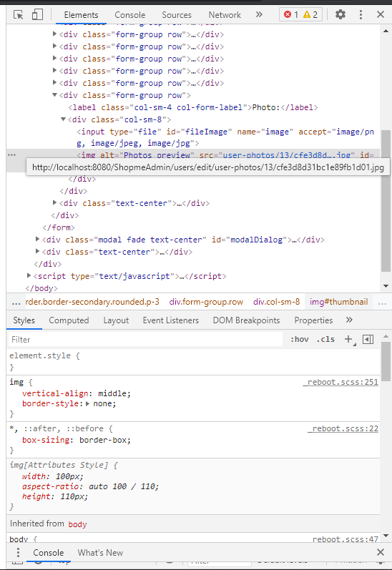Click the Elements panel scroll-up arrow
Image resolution: width=392 pixels, height=570 pixels.
tap(386, 31)
